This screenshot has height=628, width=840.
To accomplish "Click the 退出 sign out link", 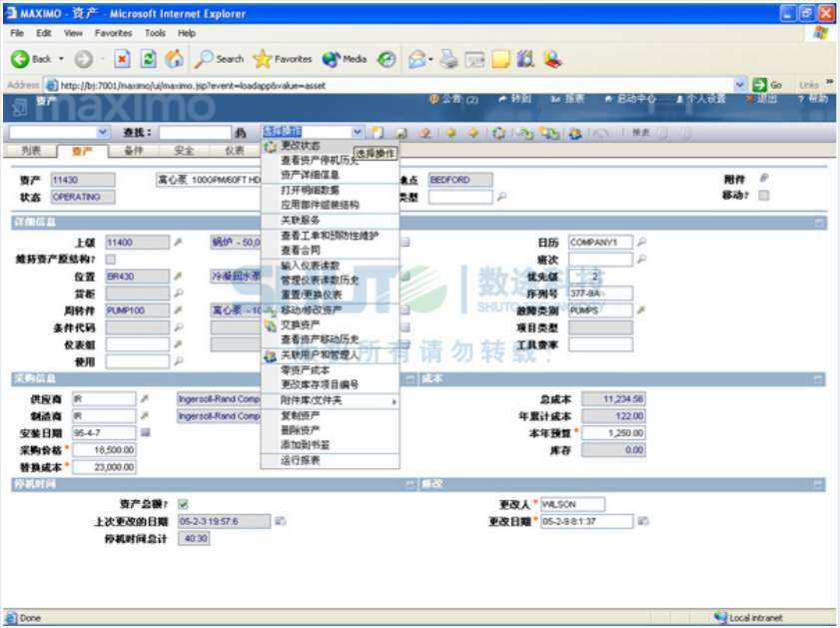I will coord(761,99).
